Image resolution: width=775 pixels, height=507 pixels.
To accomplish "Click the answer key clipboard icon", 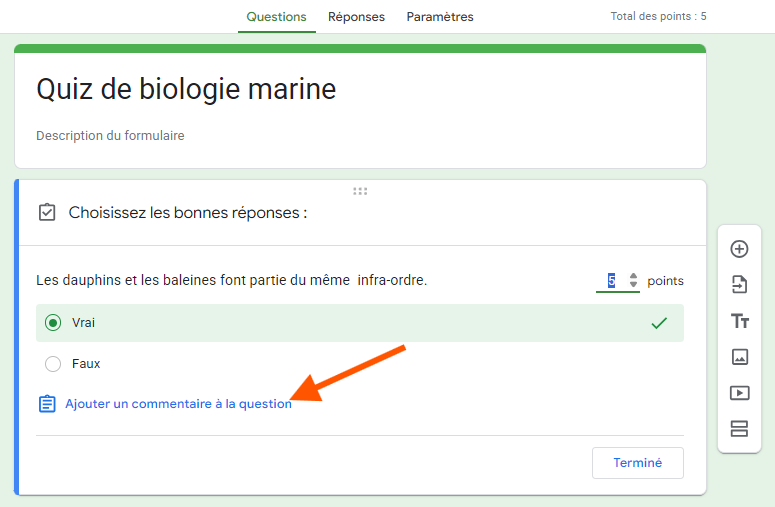I will pyautogui.click(x=47, y=213).
